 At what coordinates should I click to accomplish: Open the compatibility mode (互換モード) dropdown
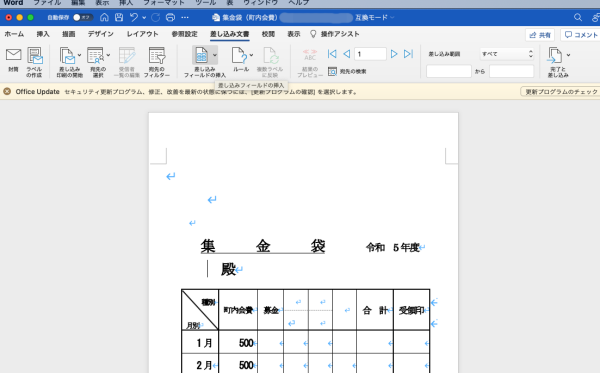coord(374,18)
